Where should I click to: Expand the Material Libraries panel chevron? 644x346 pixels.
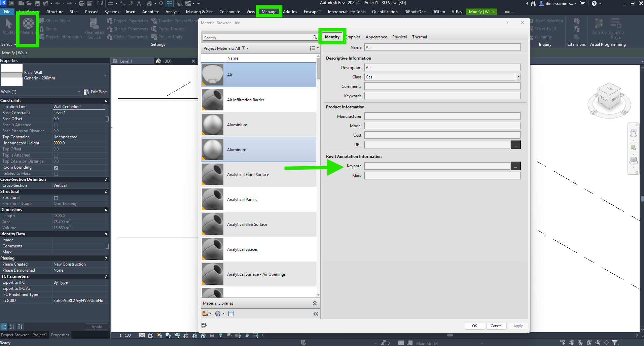(x=315, y=303)
